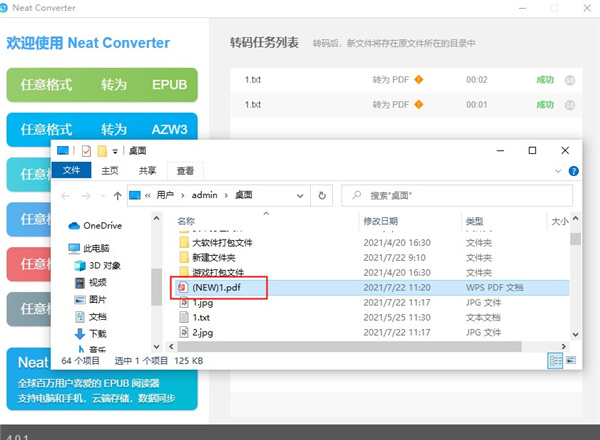Open the quick access toolbar dropdown arrow

point(116,151)
